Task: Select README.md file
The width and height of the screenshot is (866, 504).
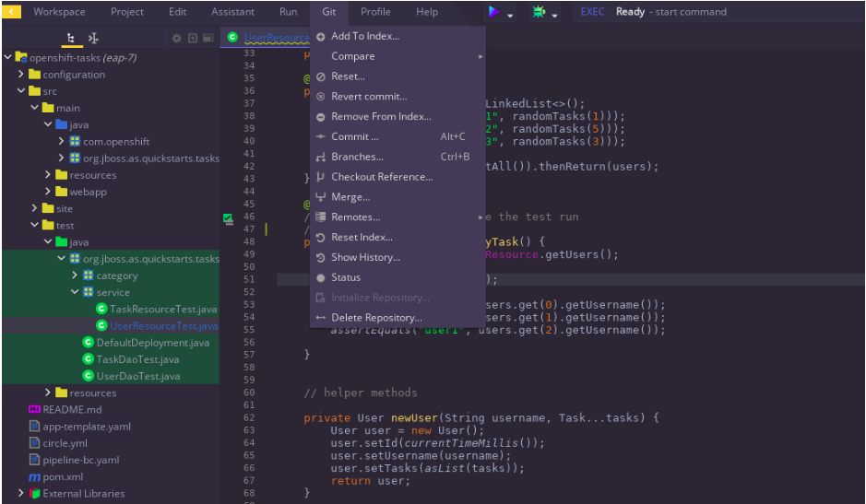Action: coord(72,410)
